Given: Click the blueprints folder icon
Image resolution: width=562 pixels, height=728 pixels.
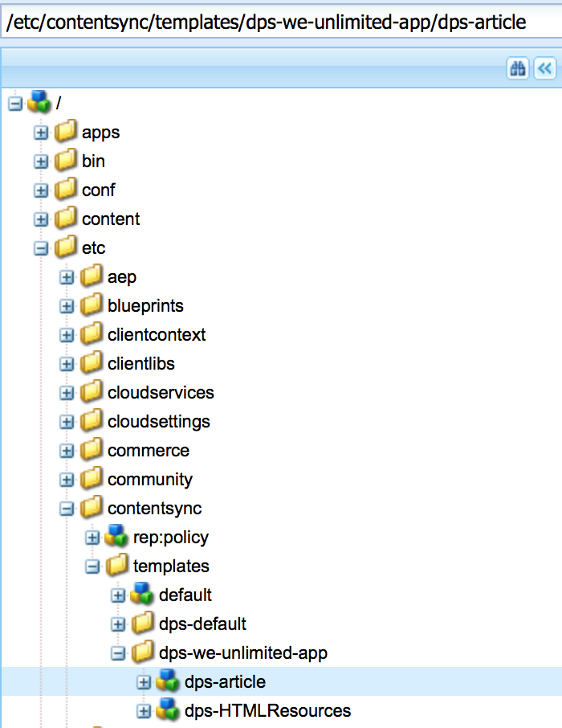Looking at the screenshot, I should 91,304.
